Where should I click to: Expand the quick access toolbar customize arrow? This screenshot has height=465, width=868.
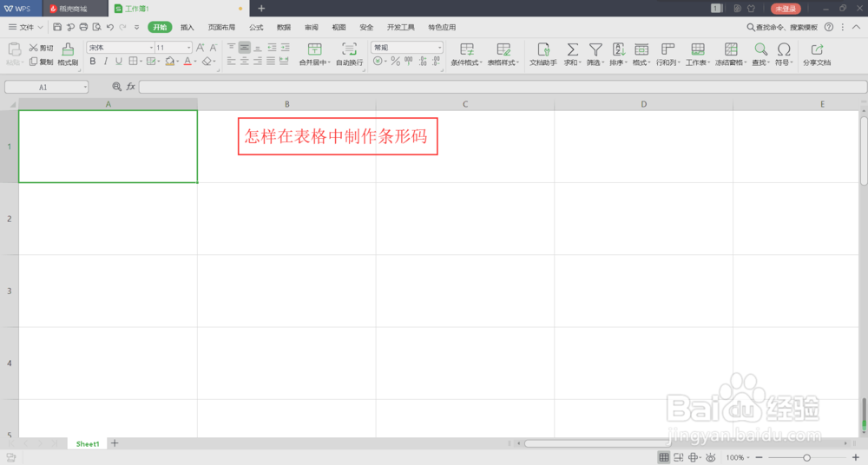[x=137, y=27]
